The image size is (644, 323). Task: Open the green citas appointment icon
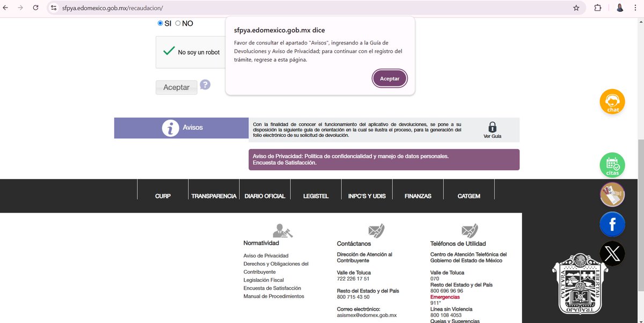click(x=612, y=165)
